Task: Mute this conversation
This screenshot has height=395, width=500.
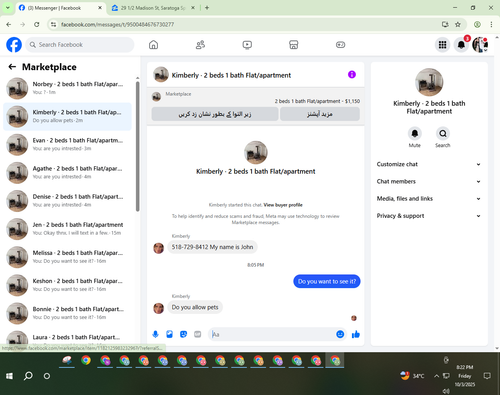Action: point(415,134)
